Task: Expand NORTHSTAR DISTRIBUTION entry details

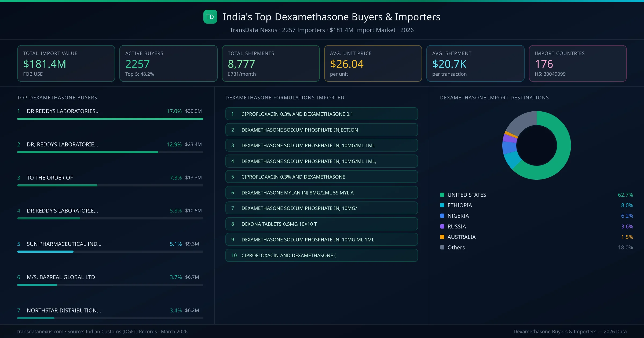Action: point(63,310)
